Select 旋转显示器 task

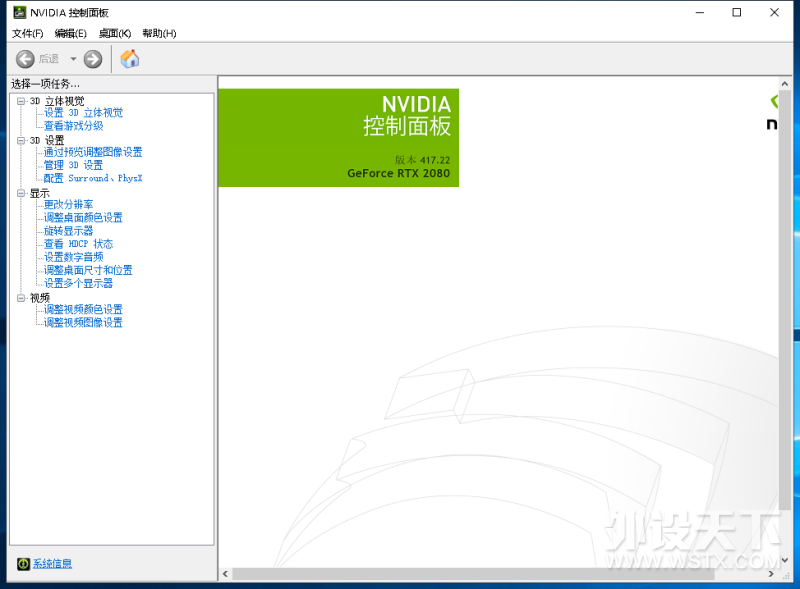[68, 231]
